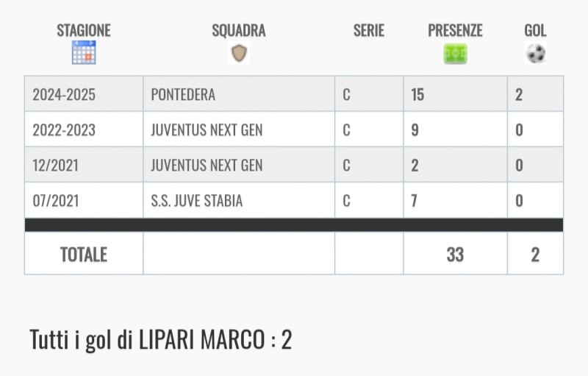Open the PONTEDERA team entry
The height and width of the screenshot is (376, 588).
click(x=183, y=95)
